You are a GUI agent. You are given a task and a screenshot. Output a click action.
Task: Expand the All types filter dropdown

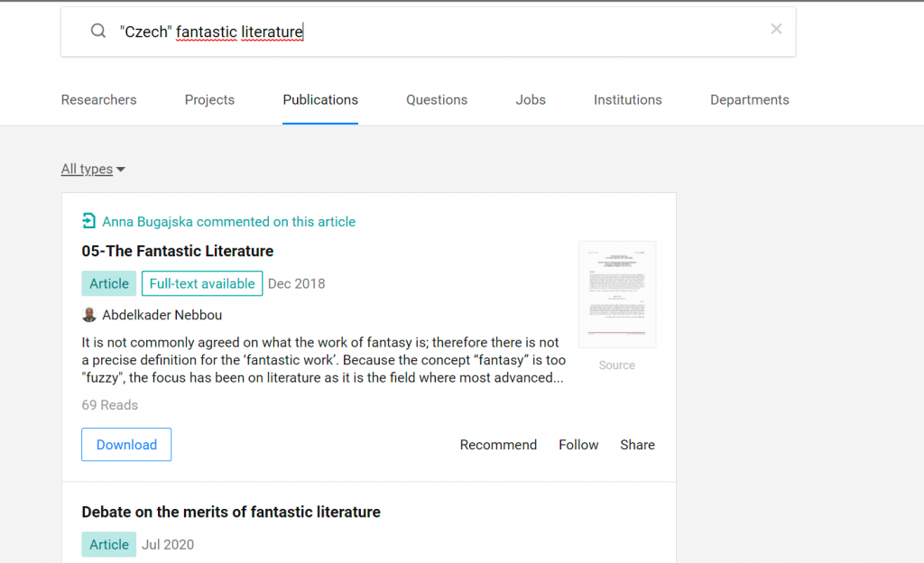[x=93, y=169]
